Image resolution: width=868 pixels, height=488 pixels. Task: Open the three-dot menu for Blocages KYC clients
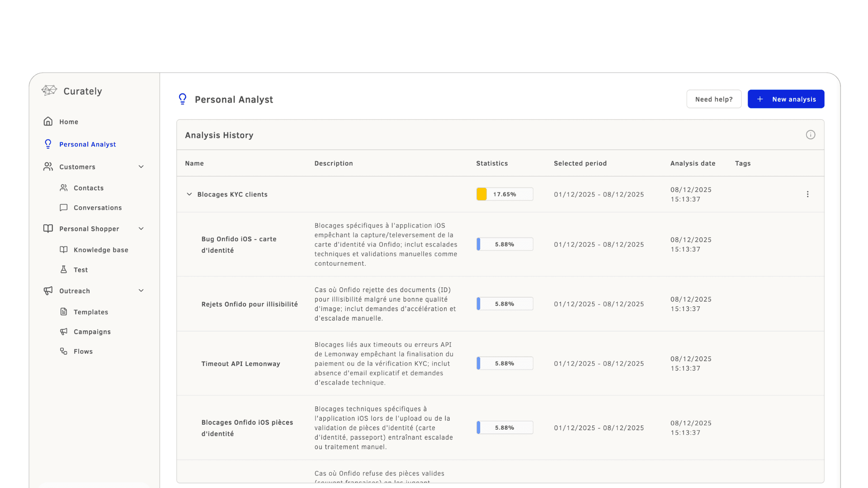tap(808, 194)
